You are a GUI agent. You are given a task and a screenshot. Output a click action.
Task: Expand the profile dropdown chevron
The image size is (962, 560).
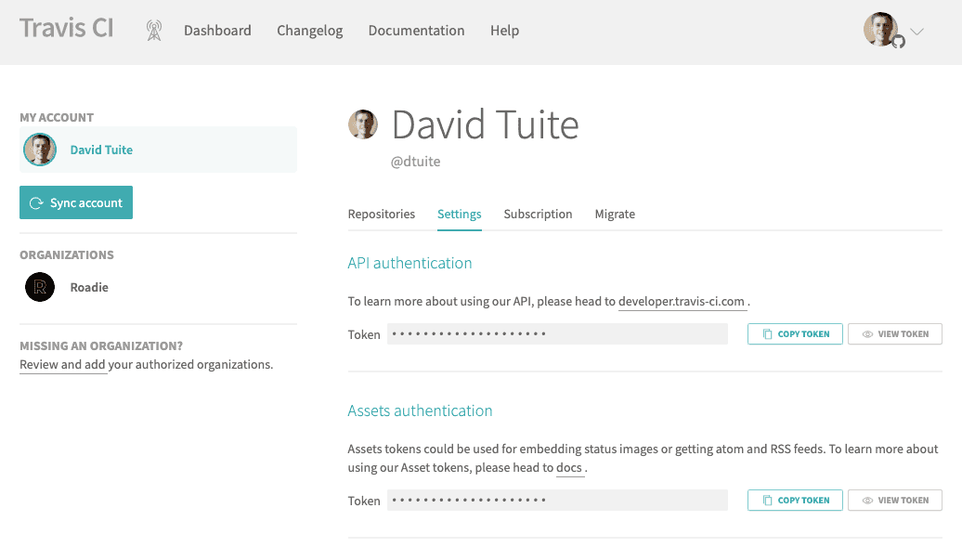(x=916, y=32)
